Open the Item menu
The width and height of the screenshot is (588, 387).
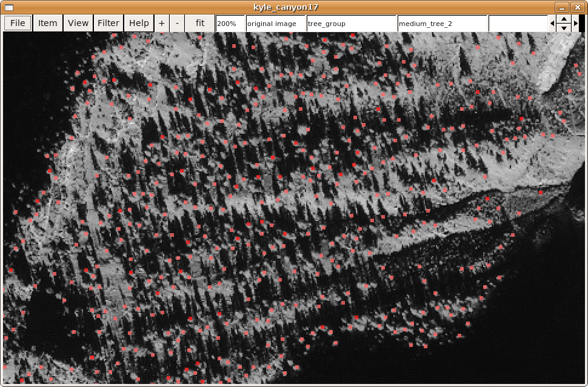pyautogui.click(x=48, y=23)
